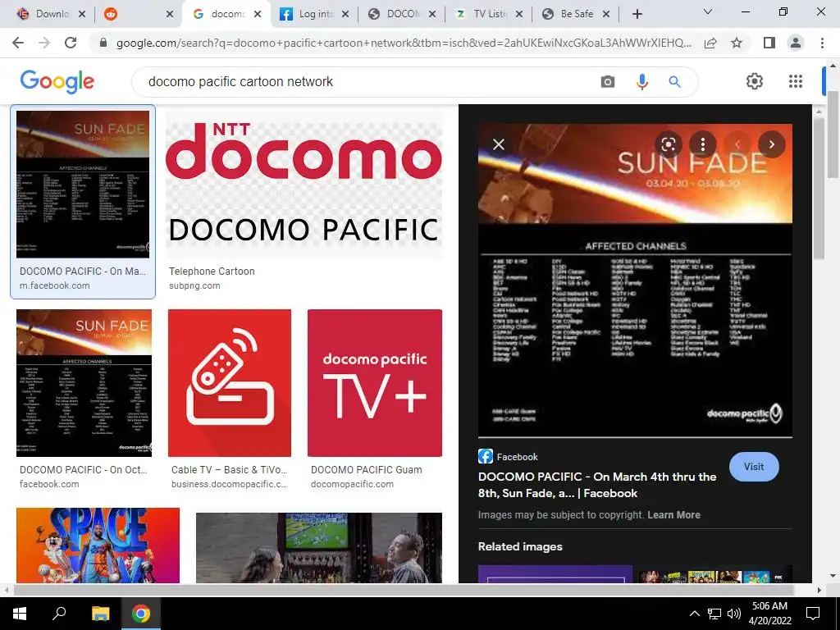Click the Google logo

(57, 81)
